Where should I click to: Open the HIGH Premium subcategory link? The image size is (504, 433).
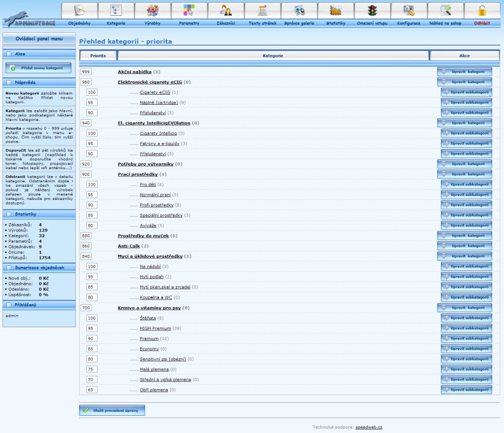tap(155, 328)
